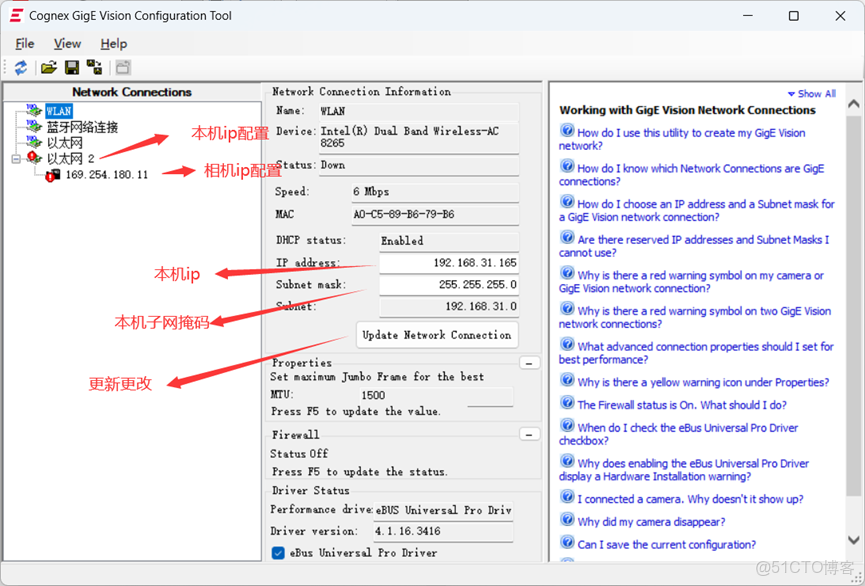Select the camera icon beside 169.254.180.11

(x=55, y=174)
